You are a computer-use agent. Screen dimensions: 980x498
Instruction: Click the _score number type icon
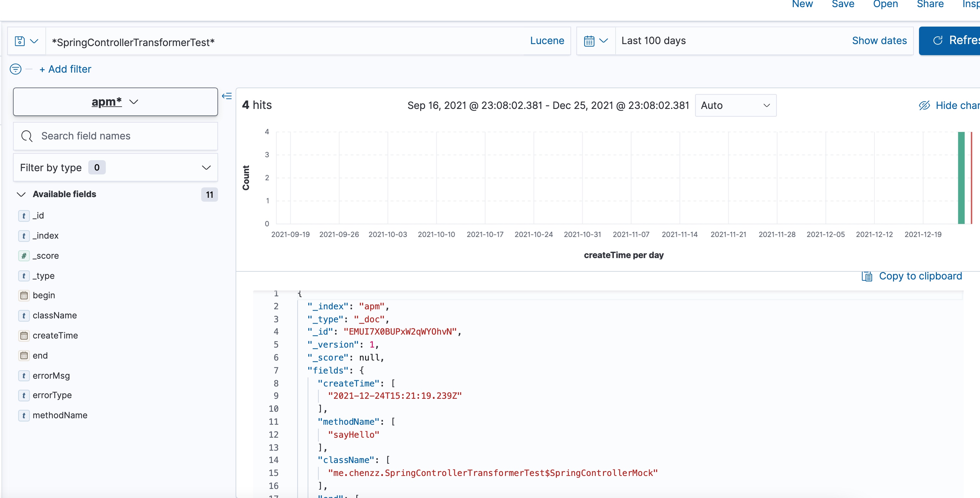coord(24,255)
